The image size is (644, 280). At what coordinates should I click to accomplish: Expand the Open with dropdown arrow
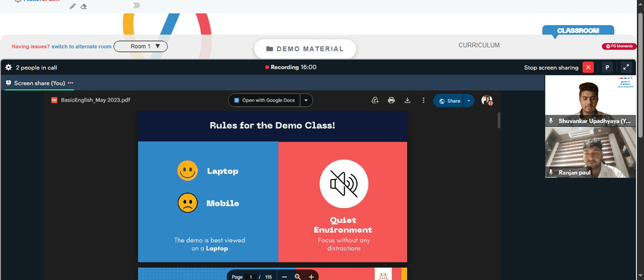click(x=306, y=100)
